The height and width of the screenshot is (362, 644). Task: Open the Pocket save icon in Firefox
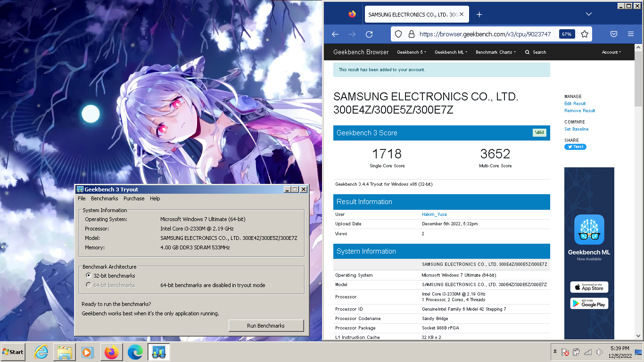click(614, 34)
